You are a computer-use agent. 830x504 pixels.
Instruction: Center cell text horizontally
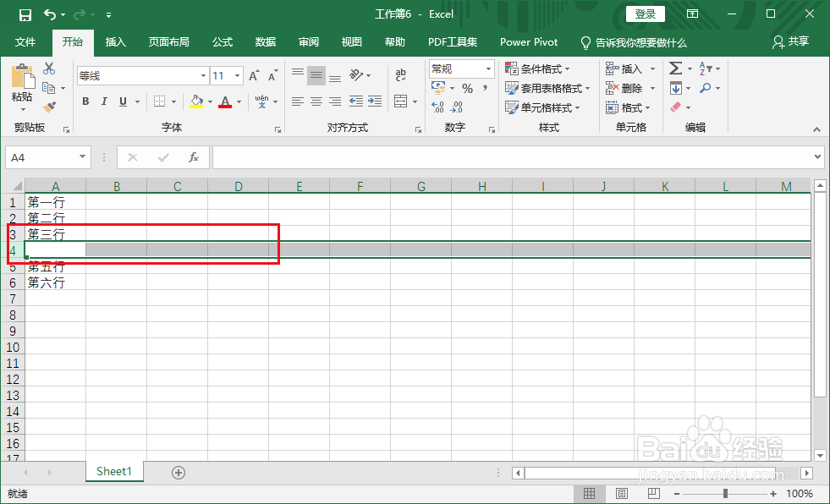316,101
